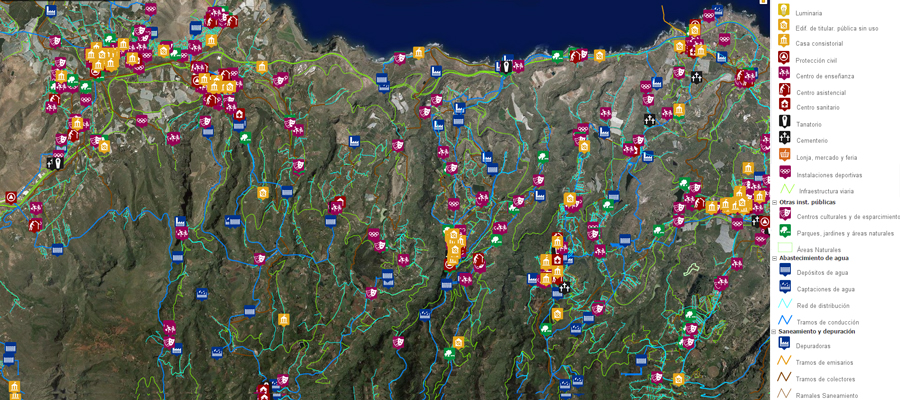
Task: Click the 'Luminaria' legend label
Action: (809, 13)
